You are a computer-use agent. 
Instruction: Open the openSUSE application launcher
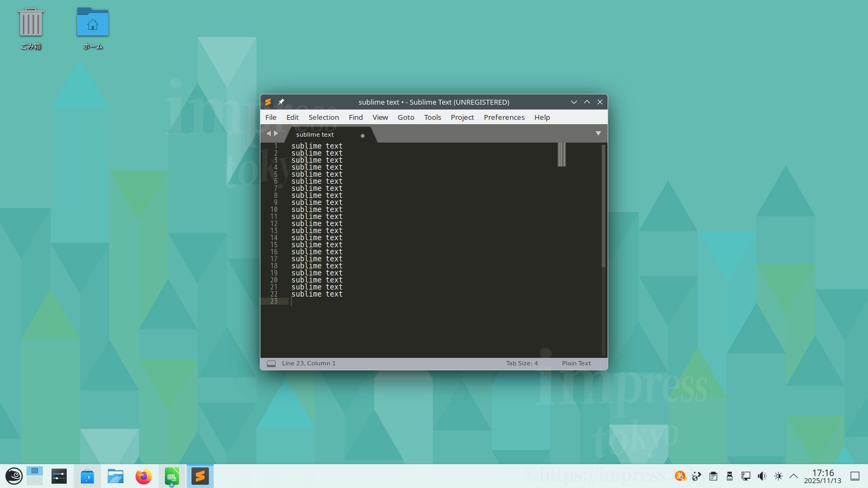(14, 476)
